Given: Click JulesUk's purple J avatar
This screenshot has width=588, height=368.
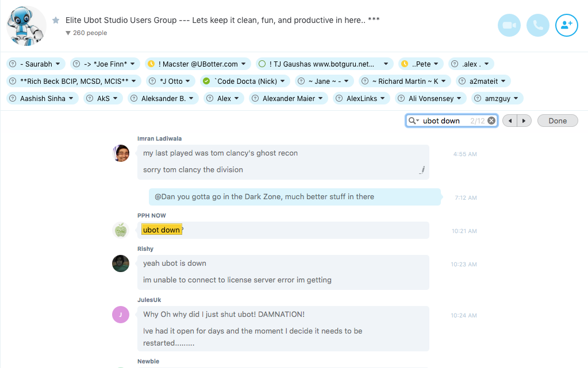Looking at the screenshot, I should 121,315.
